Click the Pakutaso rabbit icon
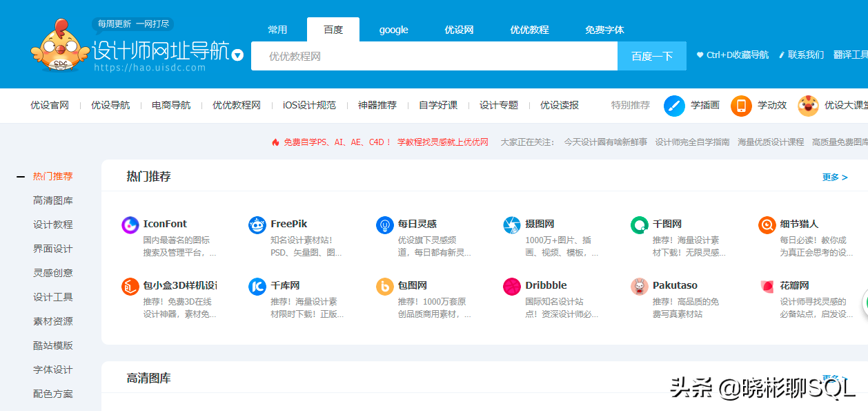 click(x=640, y=286)
